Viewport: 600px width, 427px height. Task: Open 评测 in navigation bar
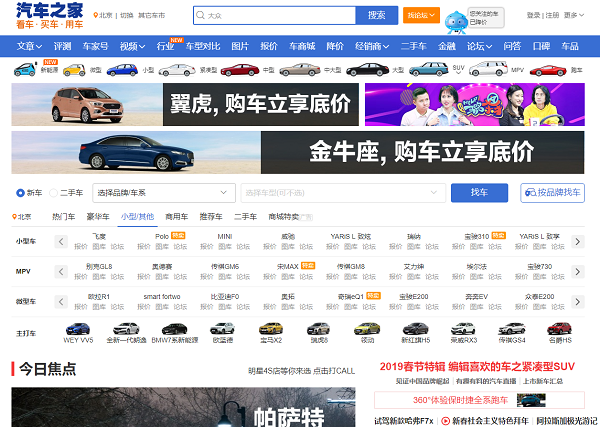tap(62, 46)
